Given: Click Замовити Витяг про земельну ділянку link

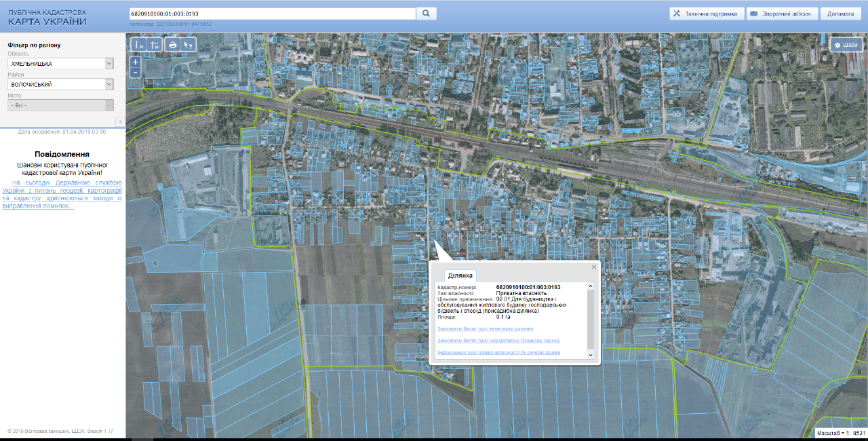Looking at the screenshot, I should 486,328.
